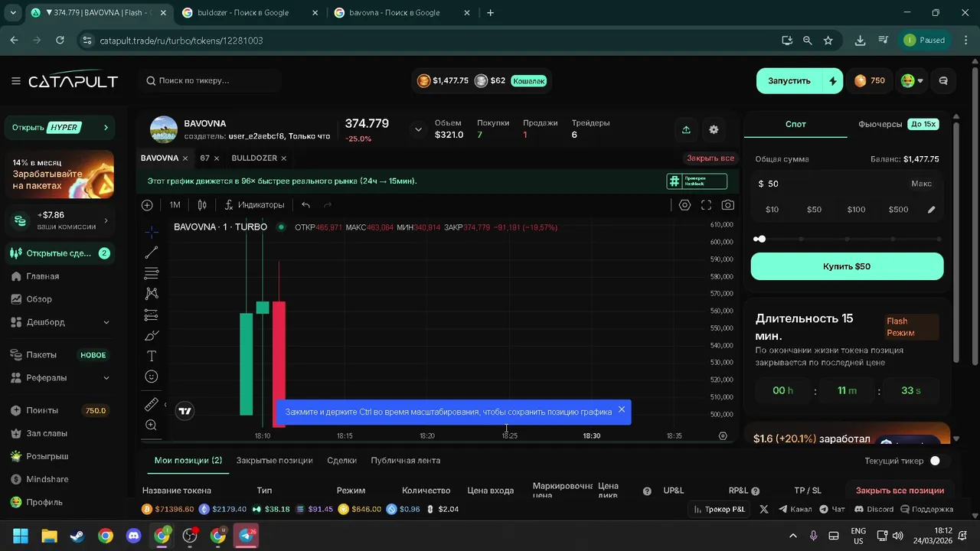This screenshot has width=980, height=551.
Task: Open the chart time axis settings gear
Action: [723, 435]
